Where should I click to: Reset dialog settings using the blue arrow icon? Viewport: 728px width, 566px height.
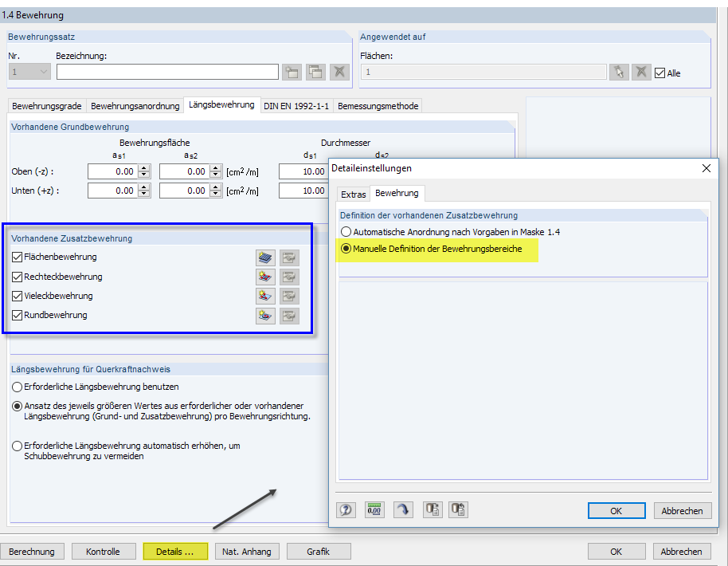click(403, 509)
